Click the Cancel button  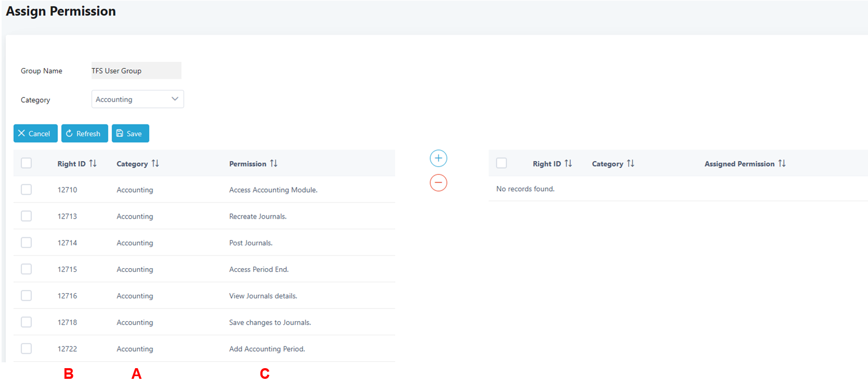[35, 134]
